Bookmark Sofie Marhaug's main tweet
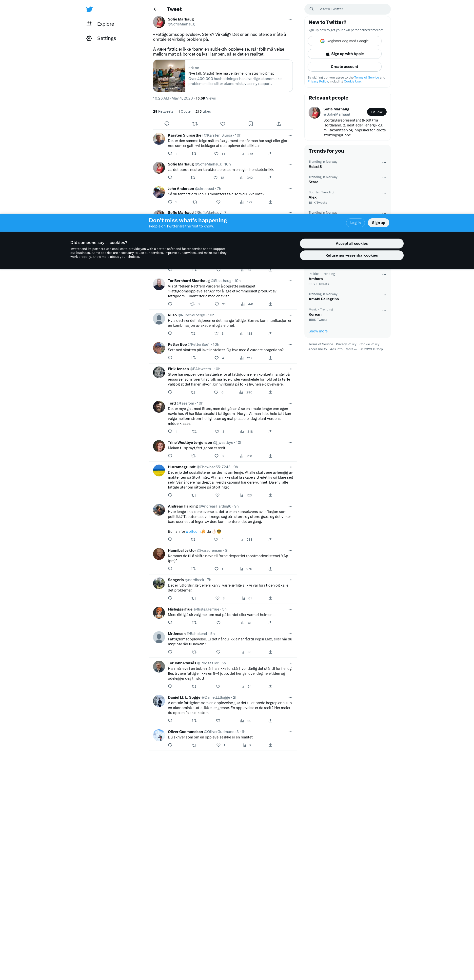474x980 pixels. [x=251, y=124]
